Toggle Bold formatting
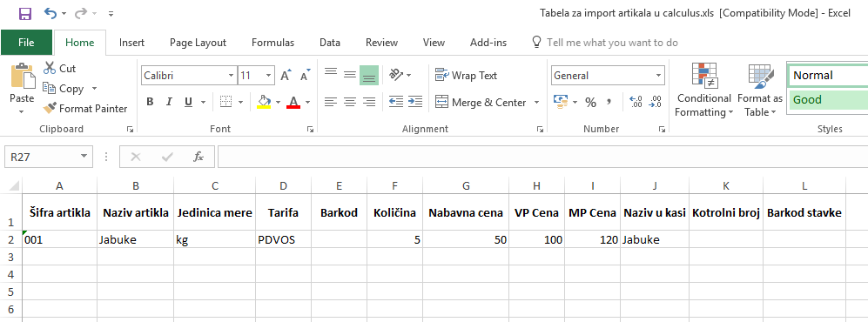This screenshot has height=322, width=868. point(150,103)
